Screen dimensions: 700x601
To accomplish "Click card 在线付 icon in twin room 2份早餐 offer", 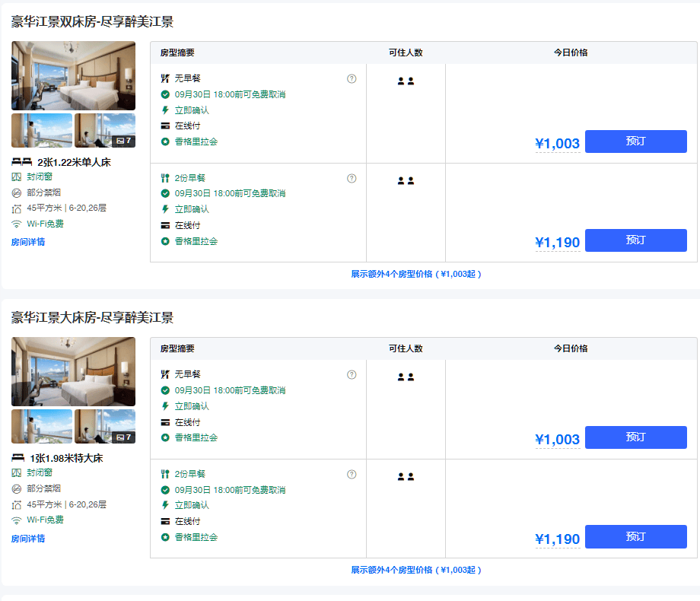I will [x=165, y=225].
